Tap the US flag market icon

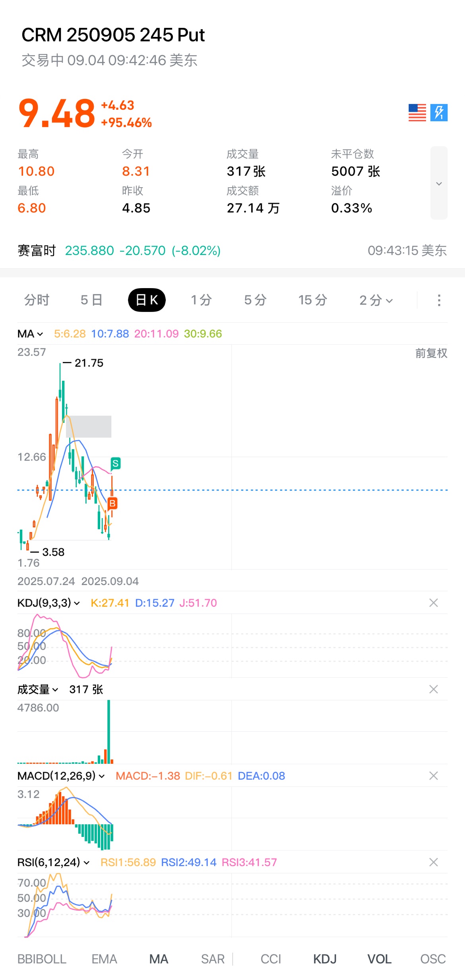click(x=417, y=113)
